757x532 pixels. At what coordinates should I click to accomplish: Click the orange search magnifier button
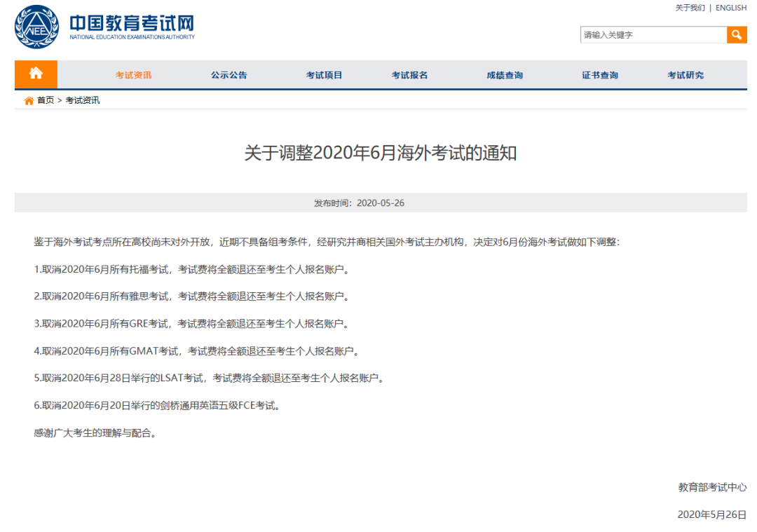coord(737,34)
